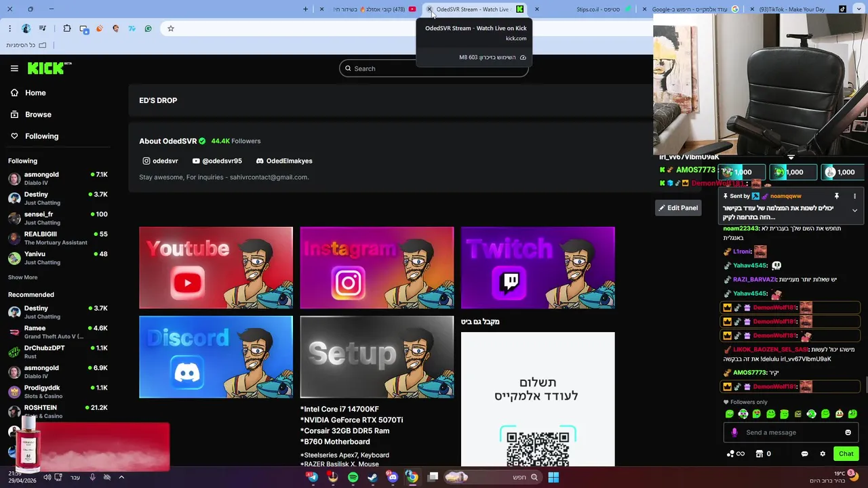868x488 pixels.
Task: Open Windows Start menu
Action: coord(553,478)
